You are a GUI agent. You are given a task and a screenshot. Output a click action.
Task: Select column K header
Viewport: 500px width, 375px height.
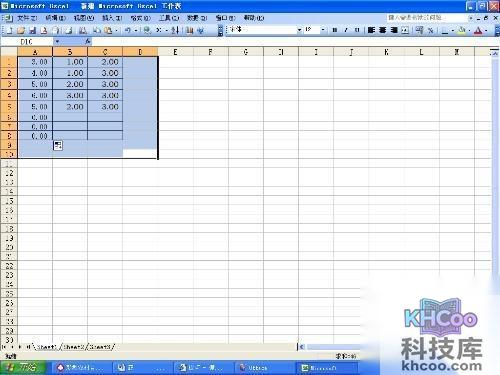point(386,52)
